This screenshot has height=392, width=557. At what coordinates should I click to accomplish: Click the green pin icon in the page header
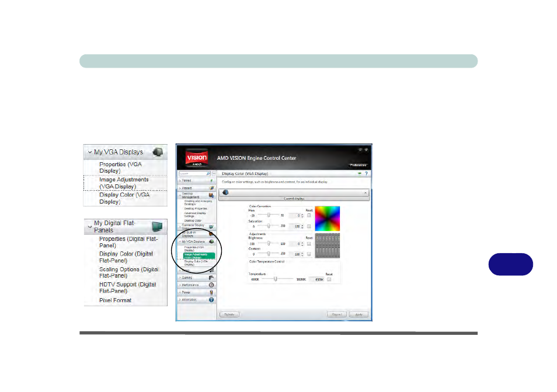(360, 173)
